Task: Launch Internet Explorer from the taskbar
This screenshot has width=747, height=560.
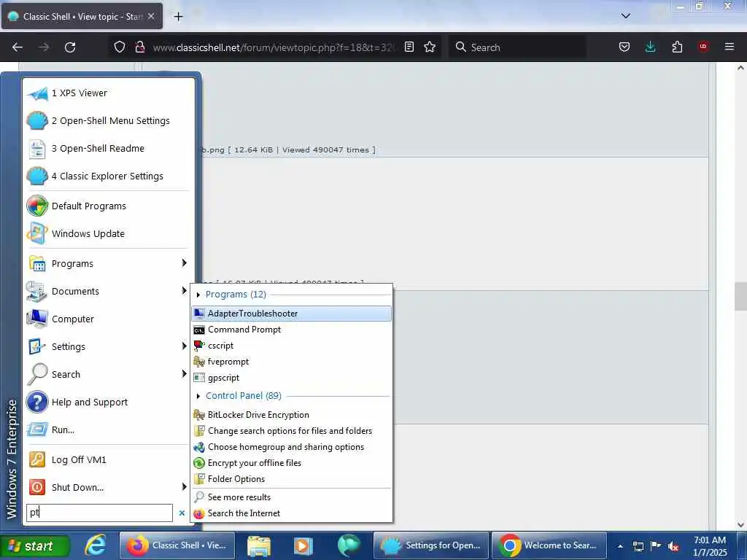Action: click(96, 545)
